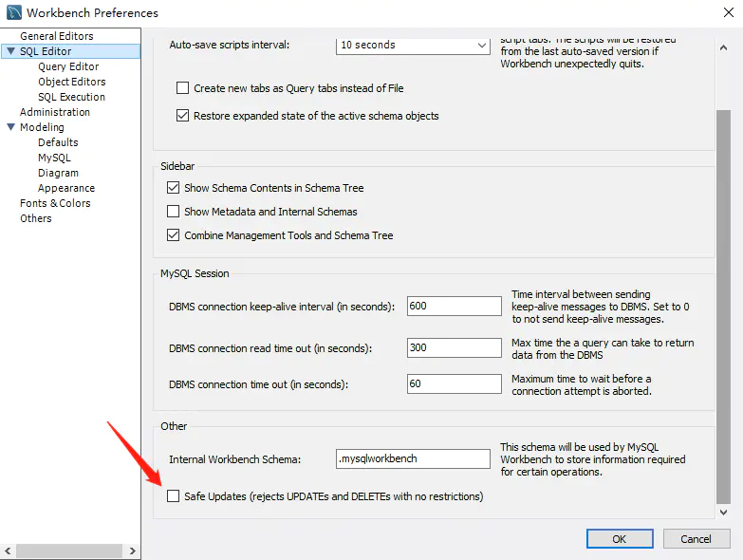This screenshot has height=560, width=743.
Task: Select Administration in the sidebar
Action: point(55,112)
